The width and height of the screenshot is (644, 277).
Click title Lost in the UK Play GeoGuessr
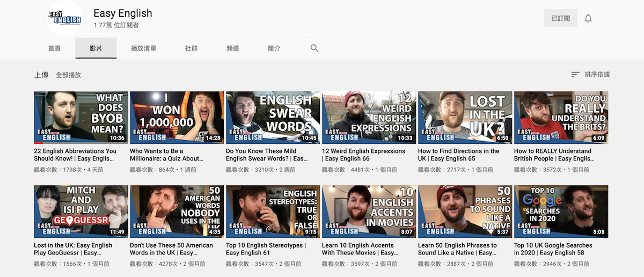[x=74, y=249]
